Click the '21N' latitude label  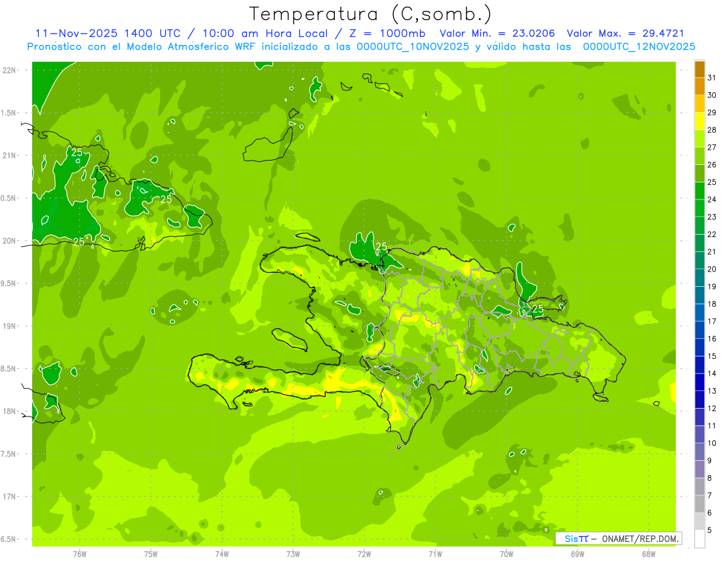8,155
